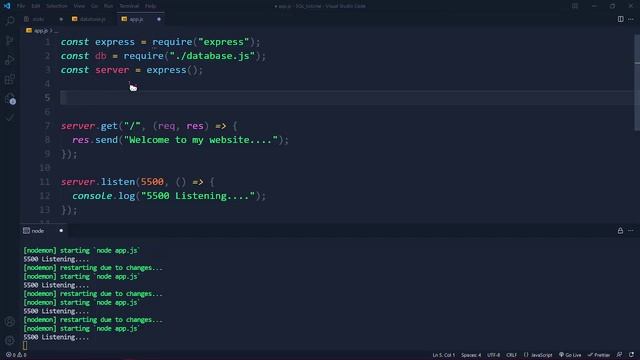Place cursor on empty line 5
Image resolution: width=640 pixels, height=360 pixels.
(x=346, y=98)
